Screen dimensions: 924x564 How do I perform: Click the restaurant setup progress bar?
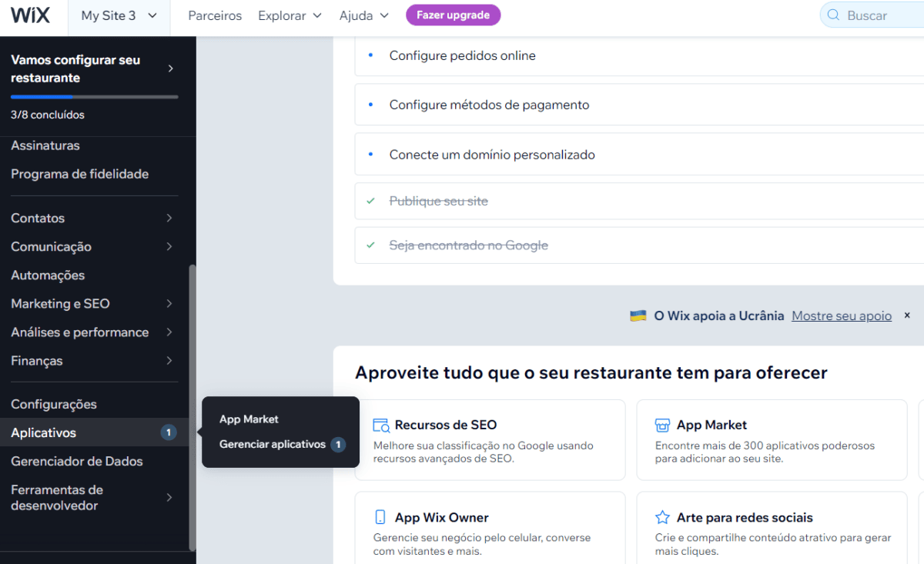(94, 96)
